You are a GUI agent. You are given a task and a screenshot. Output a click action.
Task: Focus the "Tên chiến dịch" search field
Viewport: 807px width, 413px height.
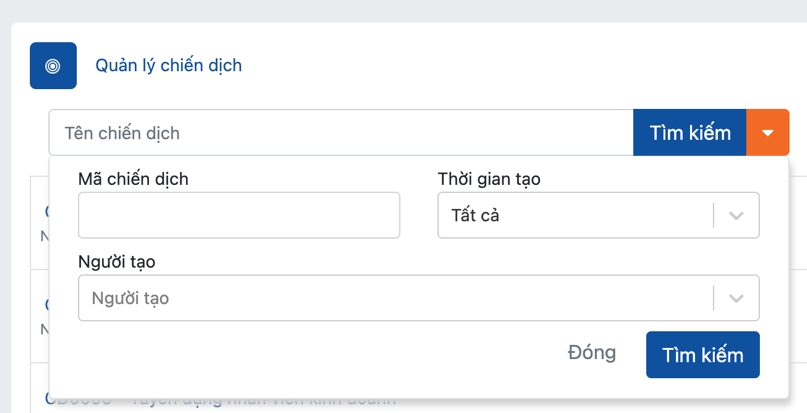pyautogui.click(x=340, y=133)
